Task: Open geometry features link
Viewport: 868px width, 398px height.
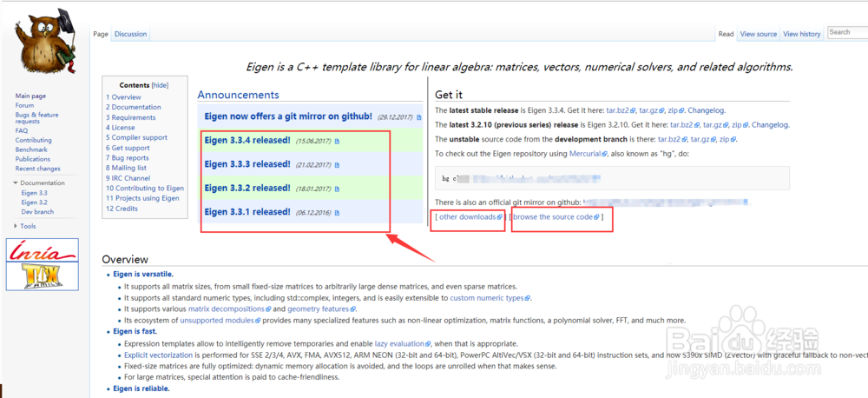Action: point(321,308)
